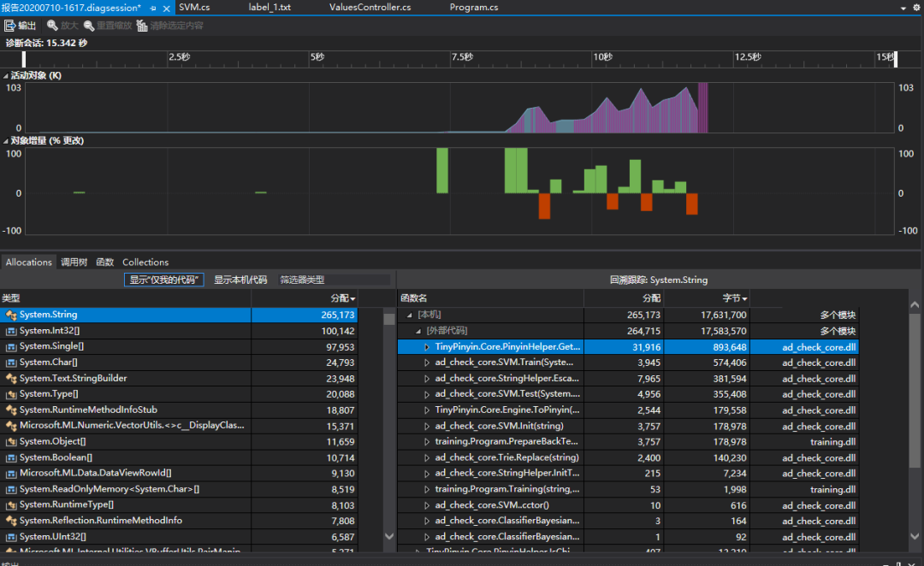The width and height of the screenshot is (924, 566).
Task: Click the System.Int32[] array type icon
Action: pos(11,331)
